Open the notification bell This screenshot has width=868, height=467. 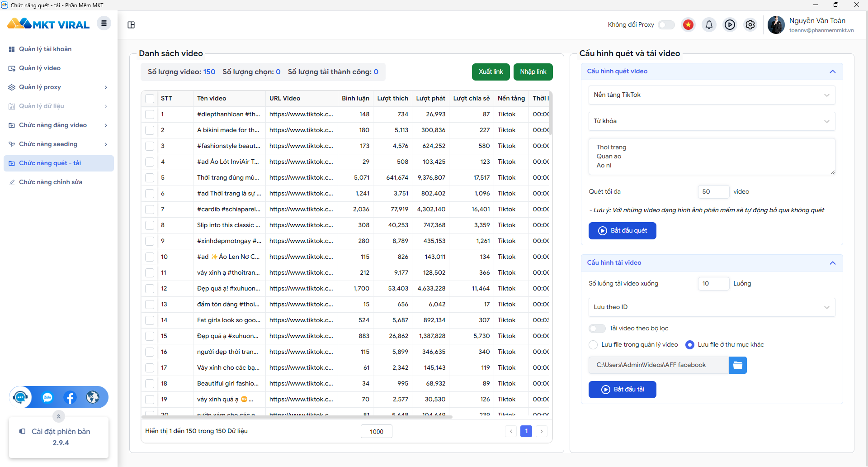pos(709,25)
